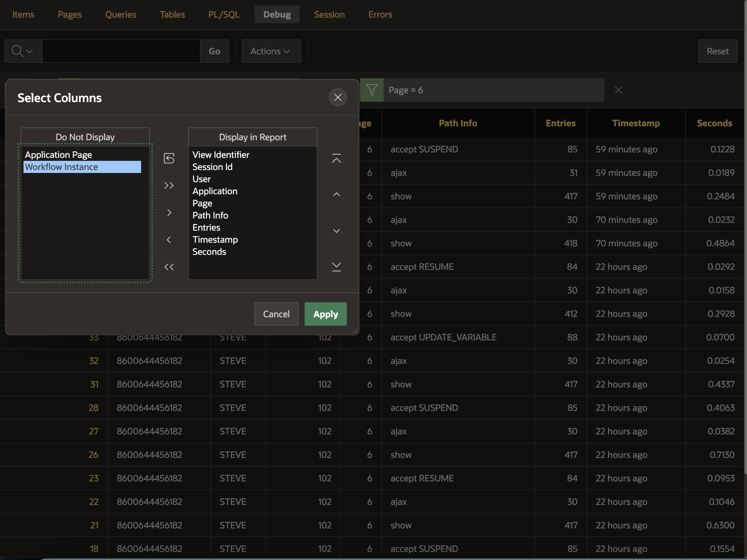Cancel the Select Columns dialog

[x=276, y=314]
